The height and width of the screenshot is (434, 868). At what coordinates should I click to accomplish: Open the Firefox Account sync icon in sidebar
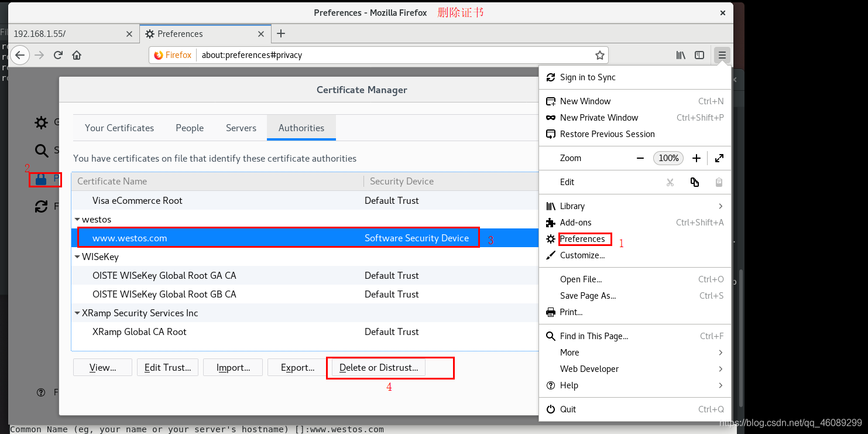point(41,206)
